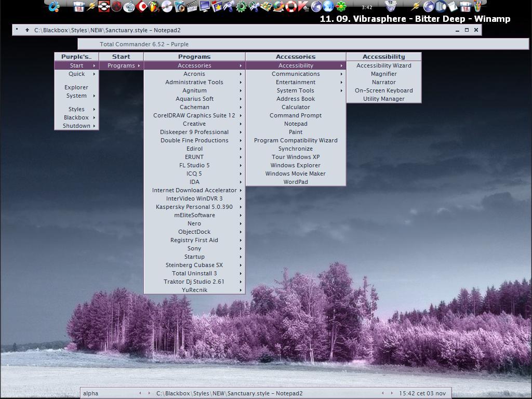Click the CD disc dock icon
Screen dimensions: 532x399
click(167, 6)
